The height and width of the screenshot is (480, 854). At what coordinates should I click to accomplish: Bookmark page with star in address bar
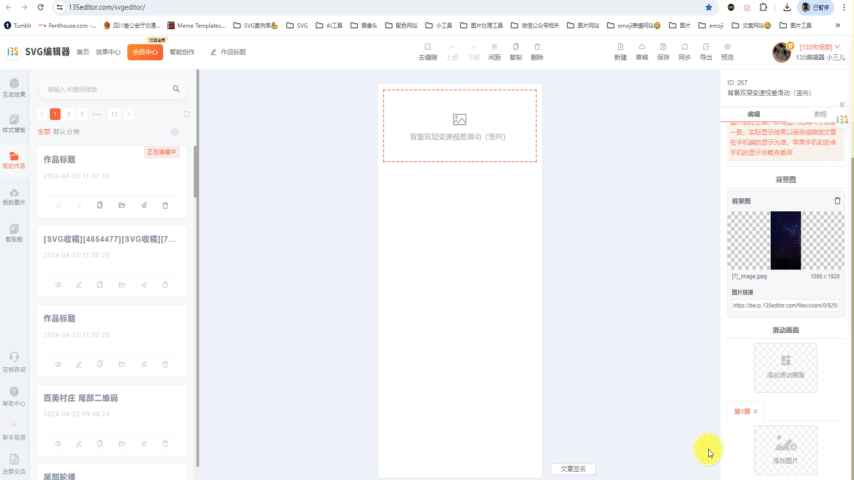coord(709,8)
